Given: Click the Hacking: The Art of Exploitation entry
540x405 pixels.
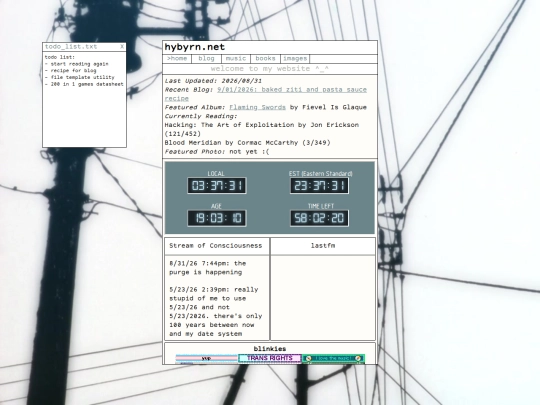Looking at the screenshot, I should click(262, 129).
